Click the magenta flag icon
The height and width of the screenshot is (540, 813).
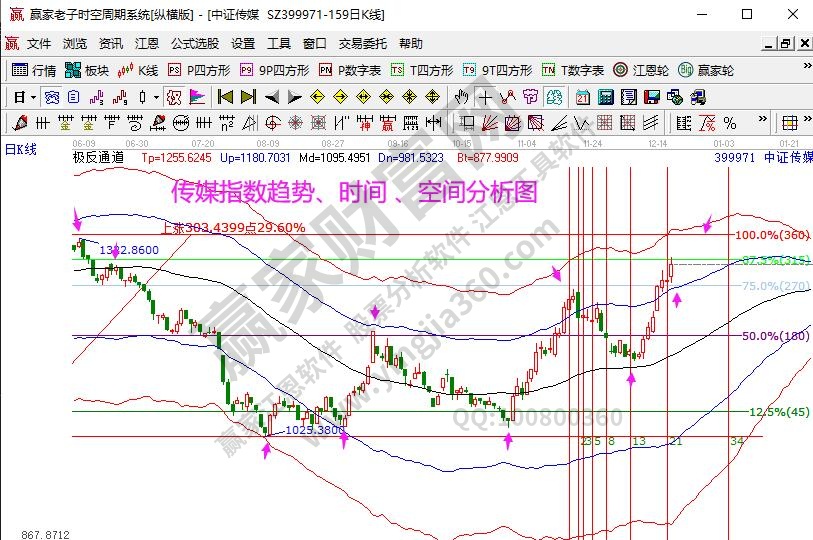coord(197,97)
